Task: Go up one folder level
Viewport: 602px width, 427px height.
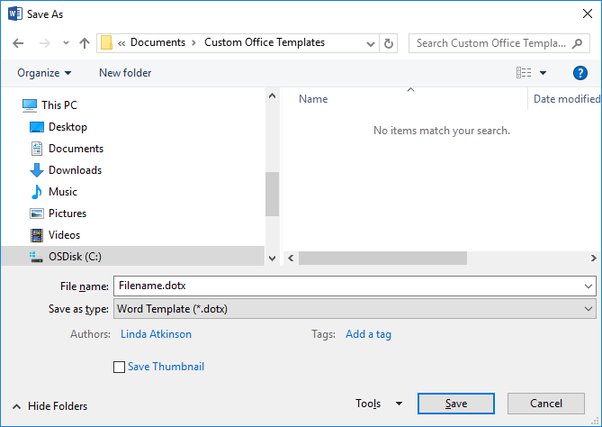Action: point(84,43)
